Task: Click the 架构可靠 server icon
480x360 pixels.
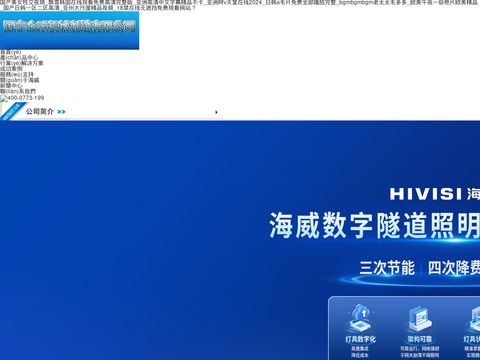Action: point(419,318)
